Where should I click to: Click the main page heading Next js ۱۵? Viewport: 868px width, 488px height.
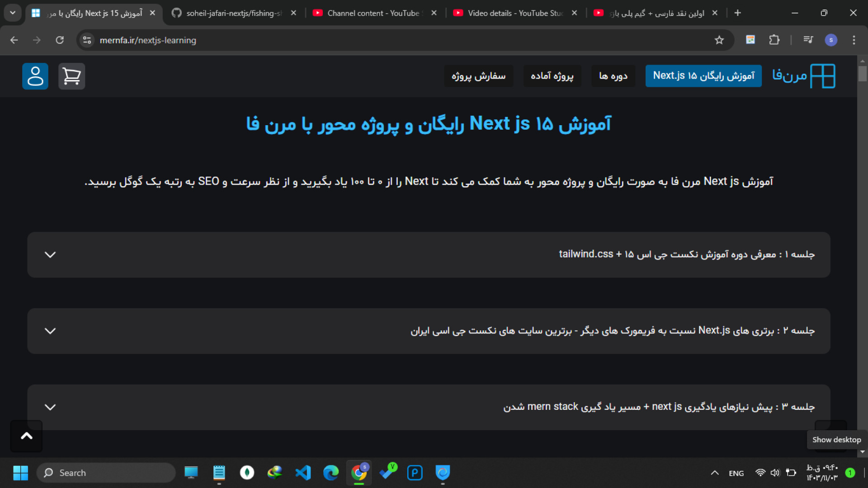coord(429,124)
